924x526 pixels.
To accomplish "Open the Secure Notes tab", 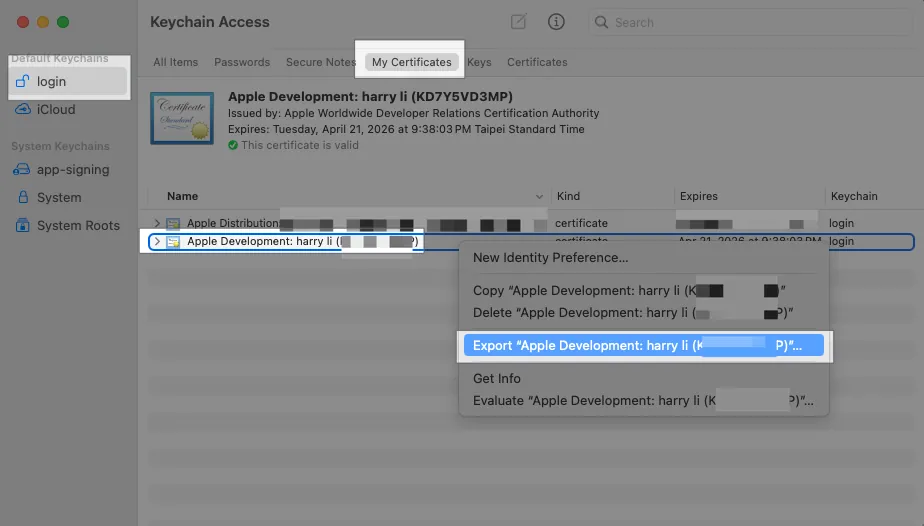I will [x=320, y=62].
